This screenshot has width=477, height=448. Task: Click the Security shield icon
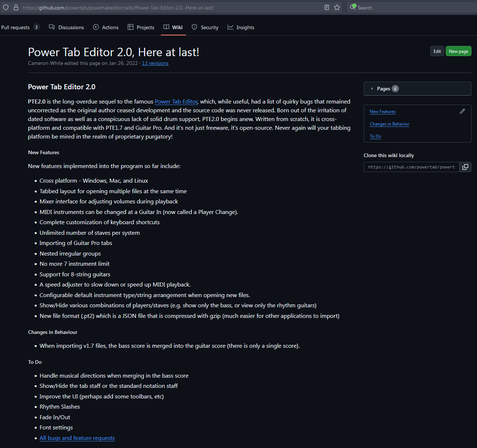tap(194, 27)
